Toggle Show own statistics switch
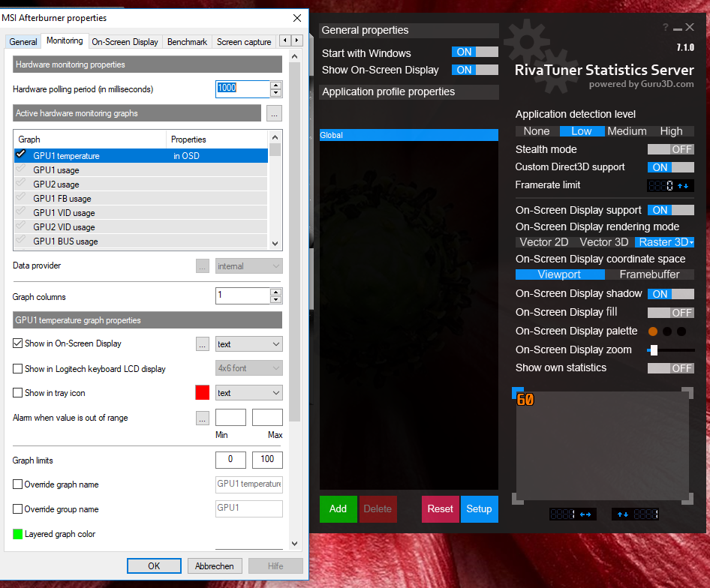This screenshot has height=588, width=710. tap(671, 368)
